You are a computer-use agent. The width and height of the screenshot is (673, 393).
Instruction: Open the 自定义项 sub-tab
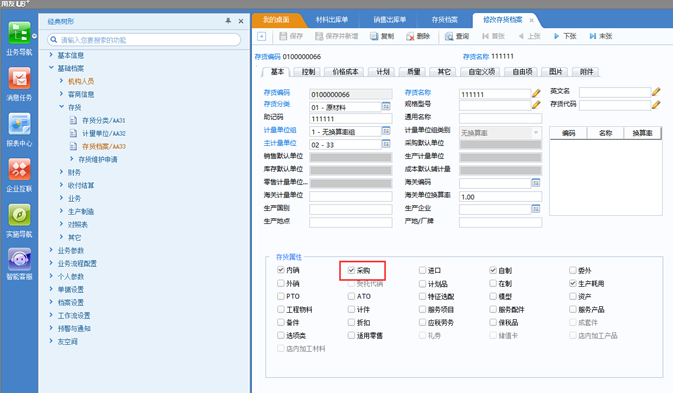pos(481,72)
